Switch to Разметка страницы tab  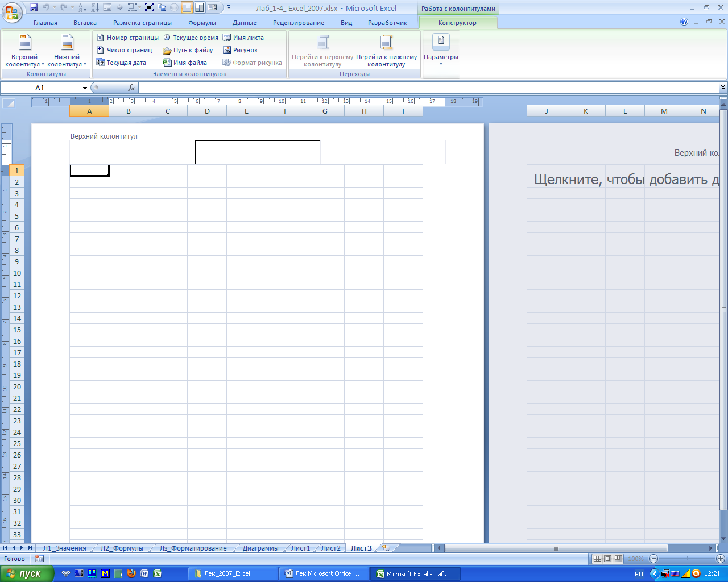coord(142,23)
